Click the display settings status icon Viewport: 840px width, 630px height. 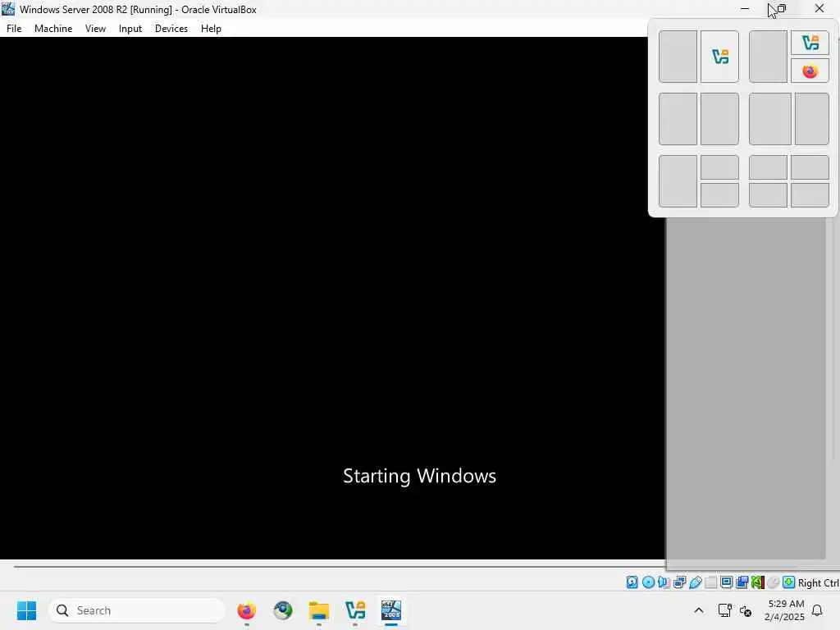click(727, 582)
